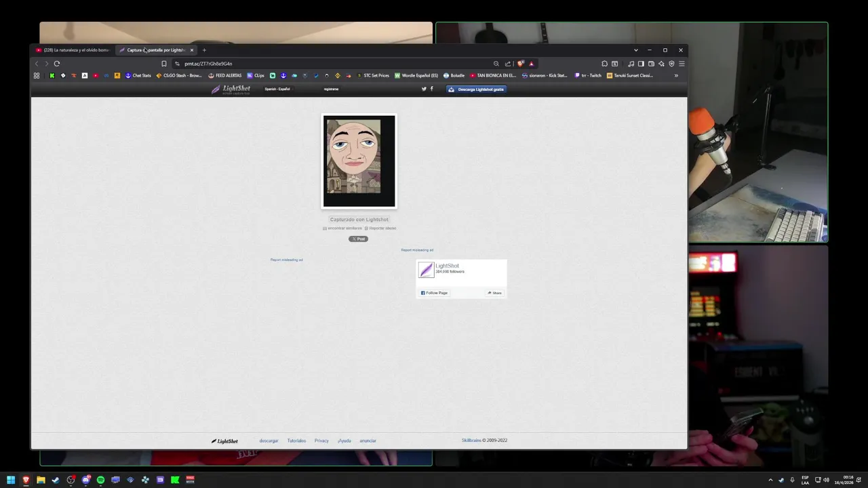Open the Lightshot logo in the footer
Screen dimensions: 868x488
pos(224,441)
